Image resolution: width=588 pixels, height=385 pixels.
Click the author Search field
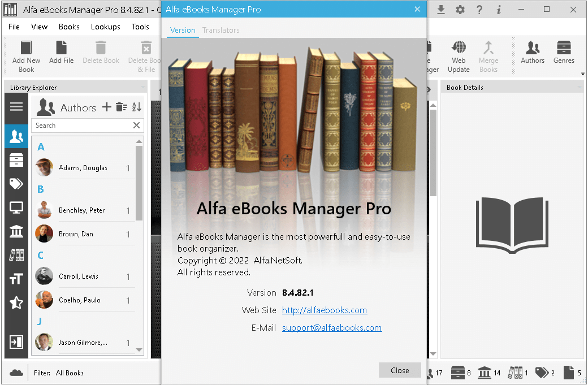pos(82,125)
